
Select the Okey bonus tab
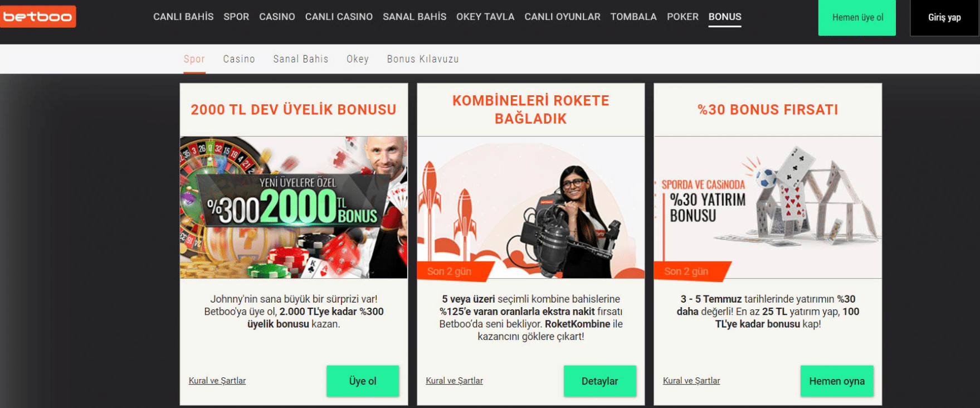coord(358,59)
